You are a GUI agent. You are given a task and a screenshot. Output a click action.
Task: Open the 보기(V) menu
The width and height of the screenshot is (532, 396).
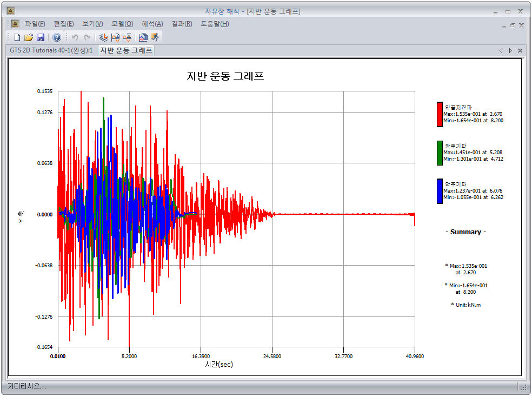click(x=92, y=24)
